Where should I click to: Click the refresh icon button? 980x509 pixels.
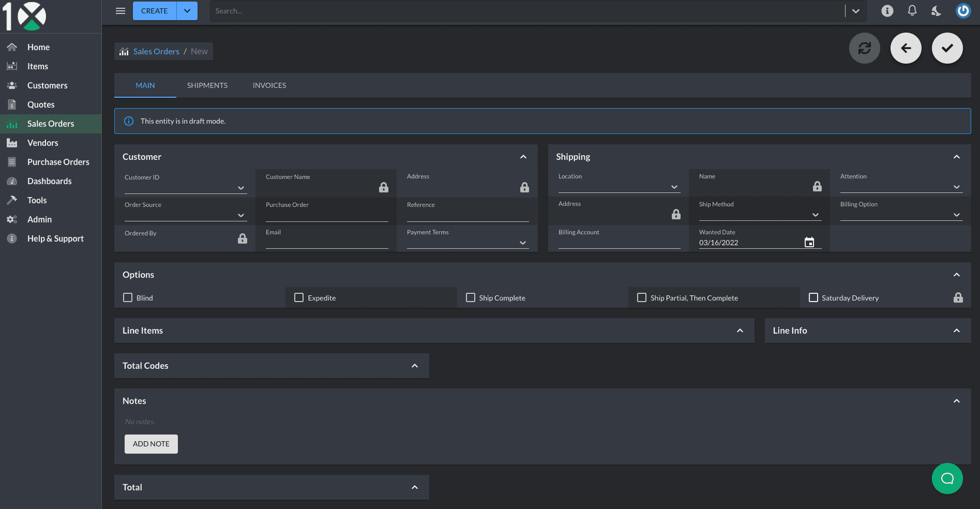click(x=864, y=48)
